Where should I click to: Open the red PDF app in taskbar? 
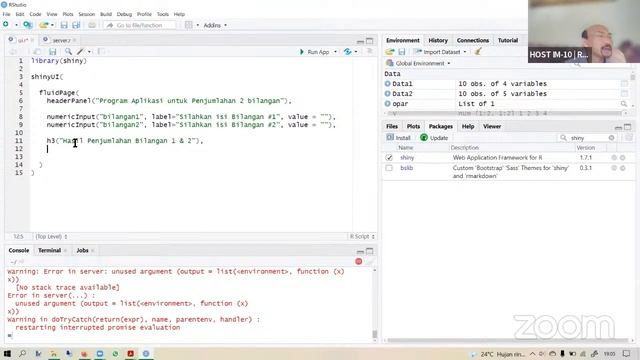click(x=131, y=353)
